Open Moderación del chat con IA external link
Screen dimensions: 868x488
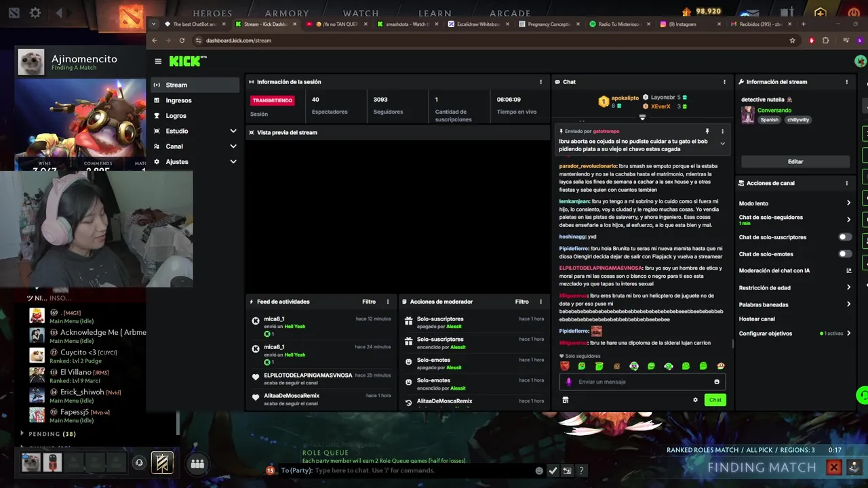(848, 270)
